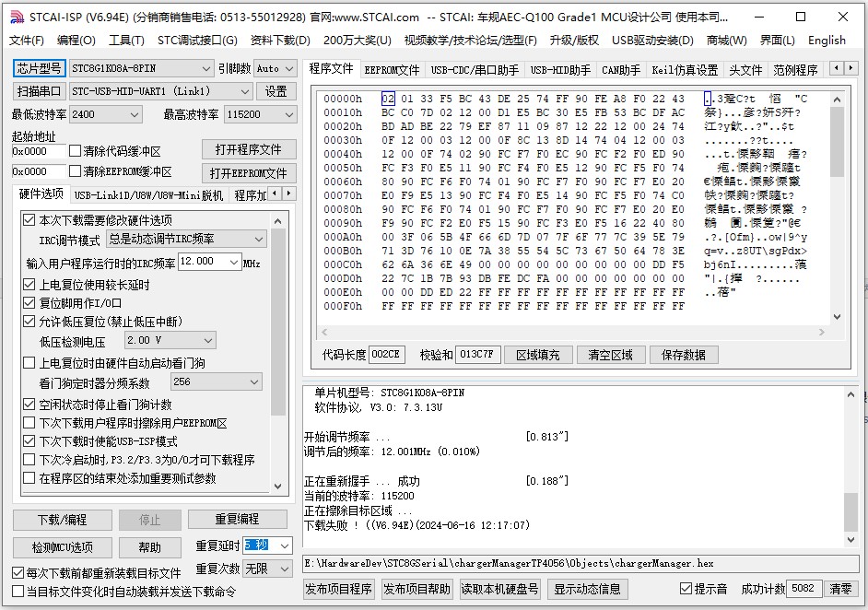Click 扫描串口 button
Image resolution: width=868 pixels, height=610 pixels.
(x=39, y=91)
